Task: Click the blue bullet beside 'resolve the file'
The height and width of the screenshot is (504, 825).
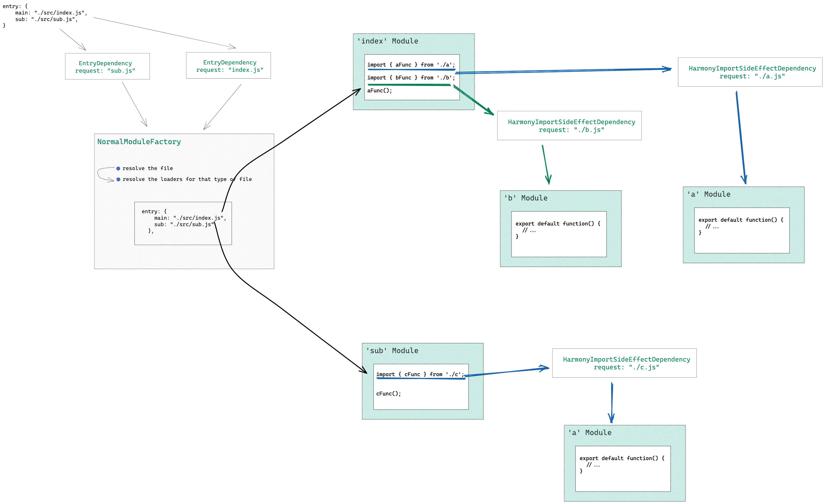Action: [118, 168]
